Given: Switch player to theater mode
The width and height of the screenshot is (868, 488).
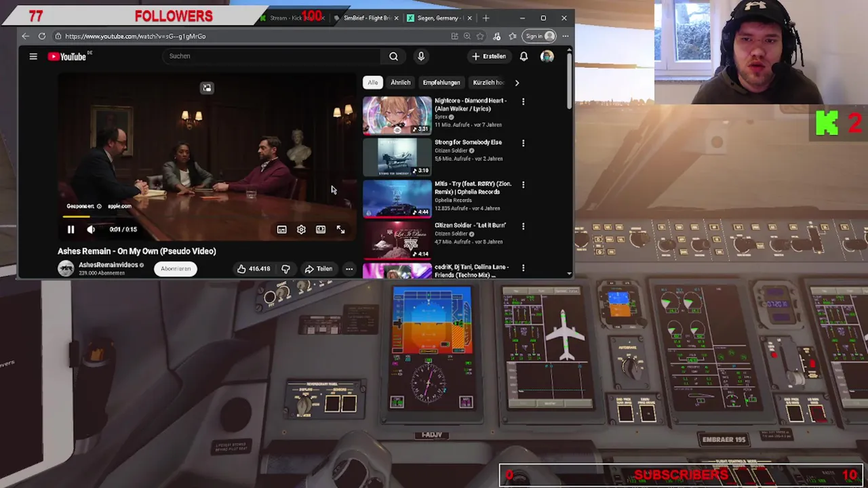Looking at the screenshot, I should coord(321,230).
